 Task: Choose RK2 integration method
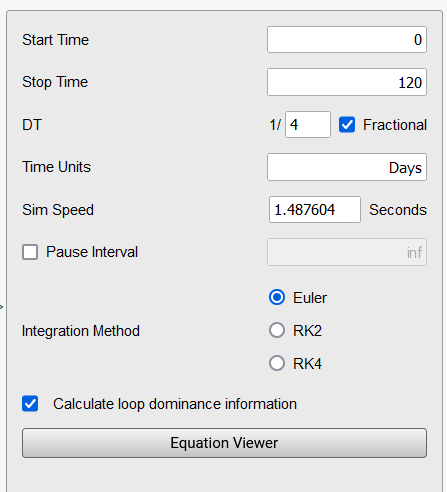pos(277,330)
